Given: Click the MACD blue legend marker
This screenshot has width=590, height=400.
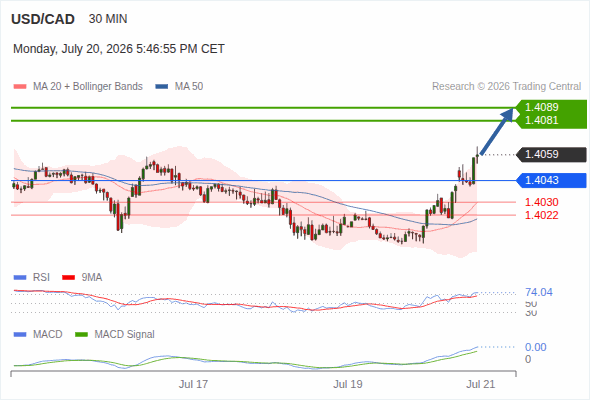Looking at the screenshot, I should point(20,335).
